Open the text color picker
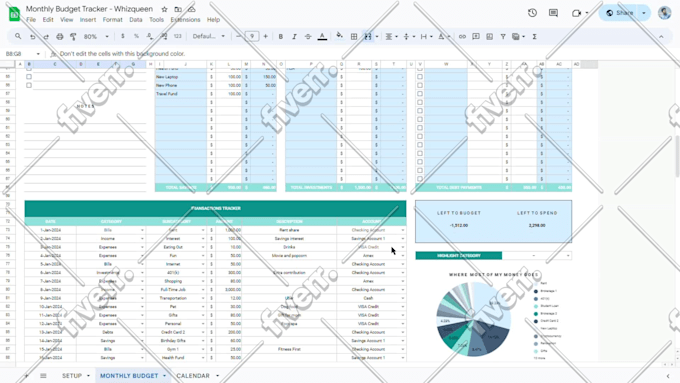 pos(322,37)
